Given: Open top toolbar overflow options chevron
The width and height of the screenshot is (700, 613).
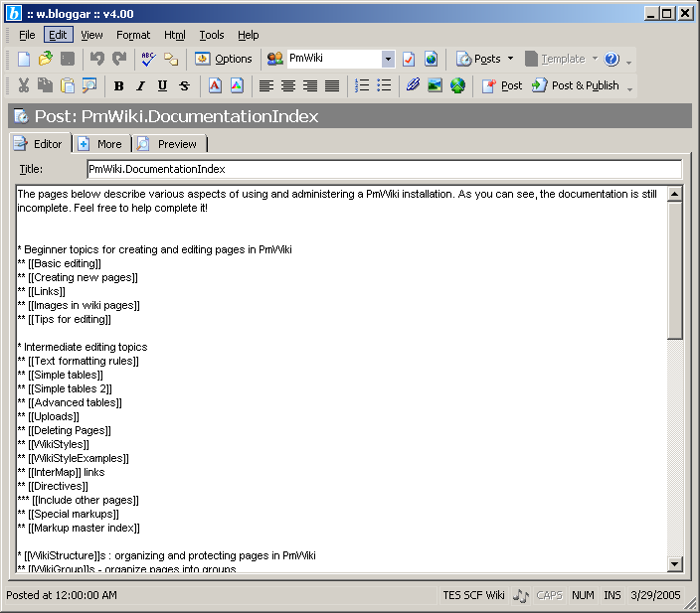Looking at the screenshot, I should (x=628, y=63).
